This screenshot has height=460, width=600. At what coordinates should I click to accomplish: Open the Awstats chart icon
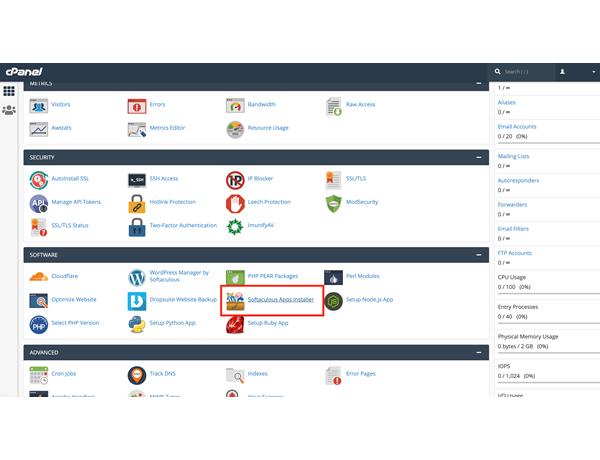[x=39, y=129]
